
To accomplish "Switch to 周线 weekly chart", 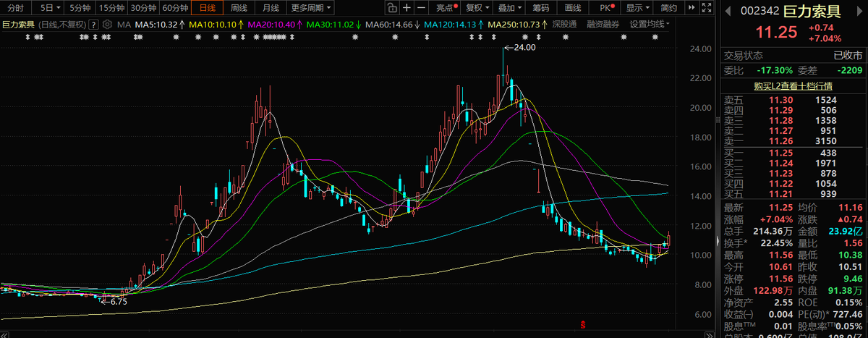I will [239, 8].
